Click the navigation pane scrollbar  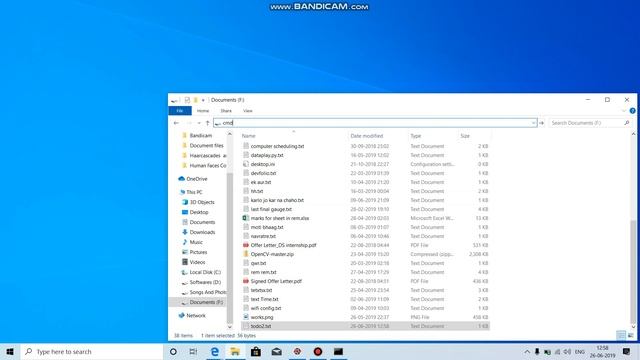click(x=229, y=247)
